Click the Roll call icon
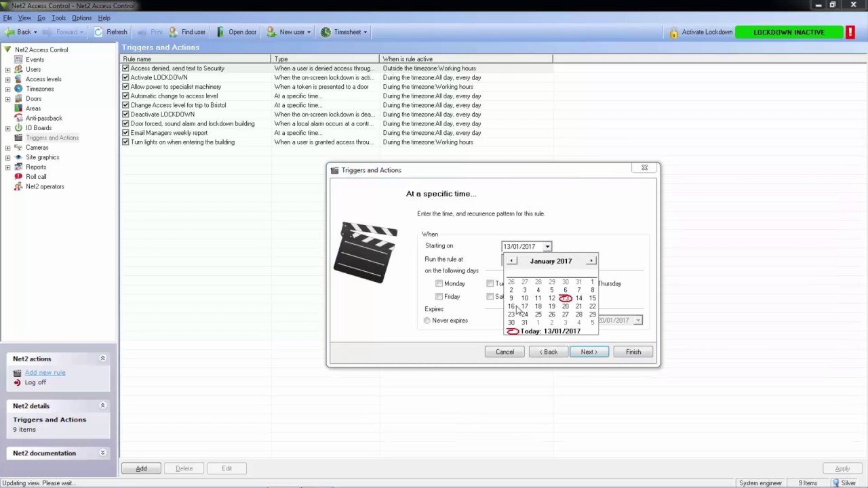868x488 pixels. (18, 177)
